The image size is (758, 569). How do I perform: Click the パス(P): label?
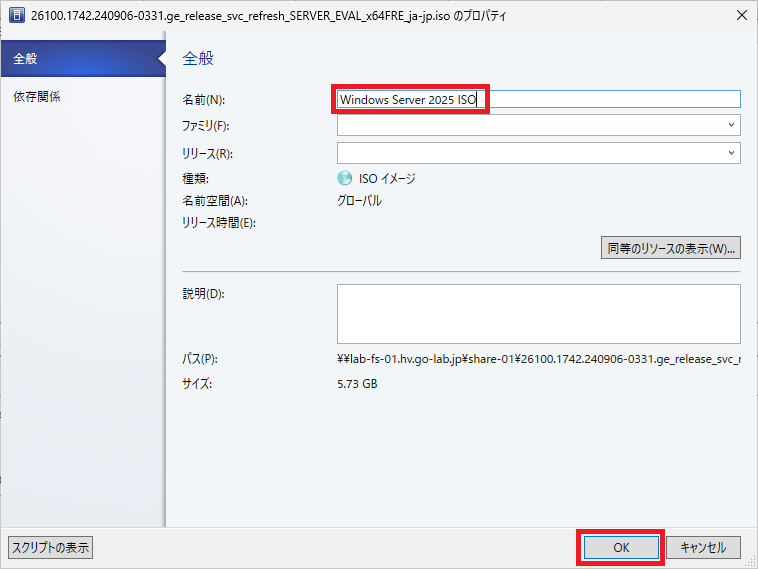tap(200, 359)
